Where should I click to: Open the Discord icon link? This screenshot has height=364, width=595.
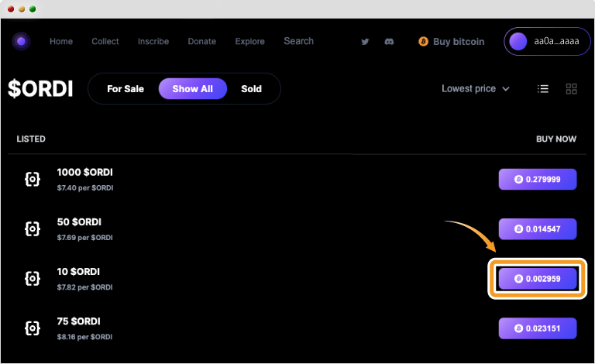[x=389, y=42]
